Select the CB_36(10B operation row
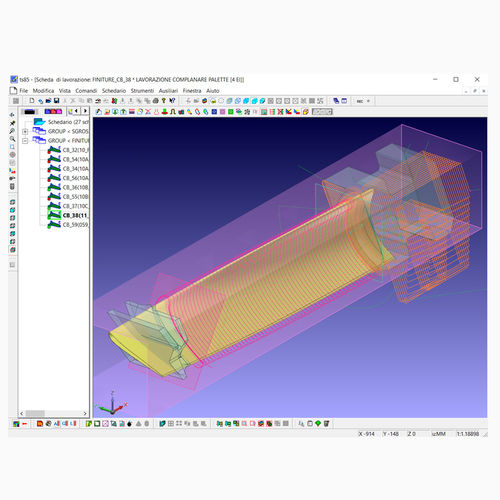This screenshot has width=500, height=500. pyautogui.click(x=68, y=187)
